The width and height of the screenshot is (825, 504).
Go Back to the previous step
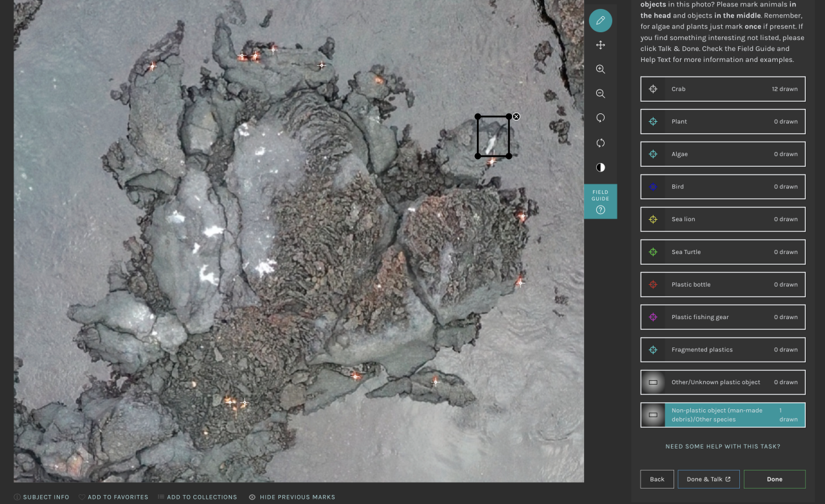click(x=657, y=479)
